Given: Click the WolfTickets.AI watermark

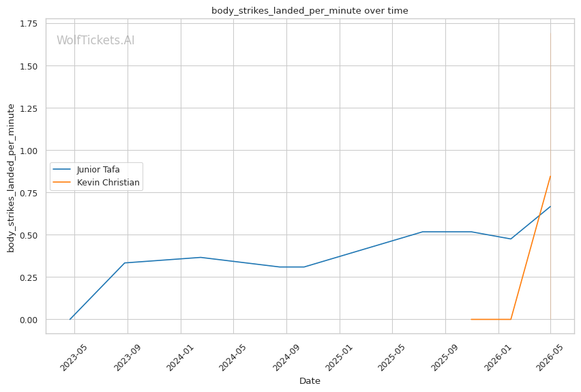Looking at the screenshot, I should tap(95, 40).
